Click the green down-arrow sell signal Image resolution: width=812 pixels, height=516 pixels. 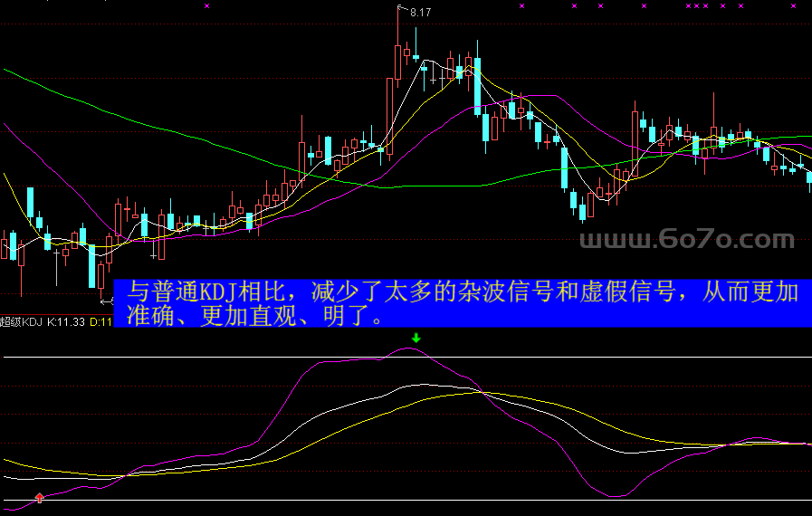tap(416, 339)
